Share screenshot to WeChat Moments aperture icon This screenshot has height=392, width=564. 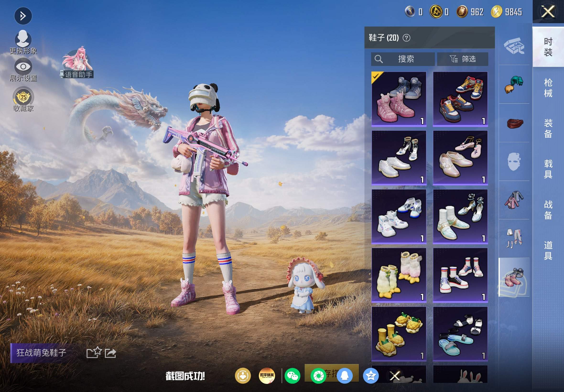click(319, 376)
